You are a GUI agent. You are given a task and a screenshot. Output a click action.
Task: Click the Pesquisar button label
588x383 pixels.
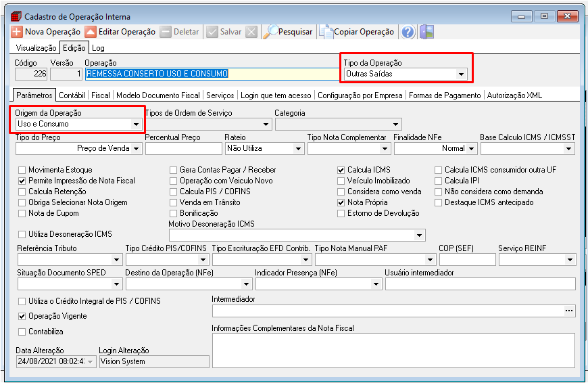tap(295, 32)
